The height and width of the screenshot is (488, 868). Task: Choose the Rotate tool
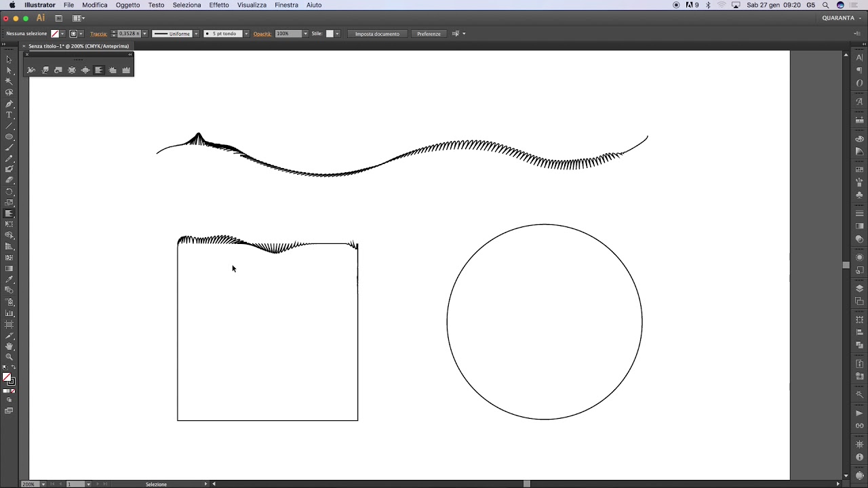tap(9, 191)
